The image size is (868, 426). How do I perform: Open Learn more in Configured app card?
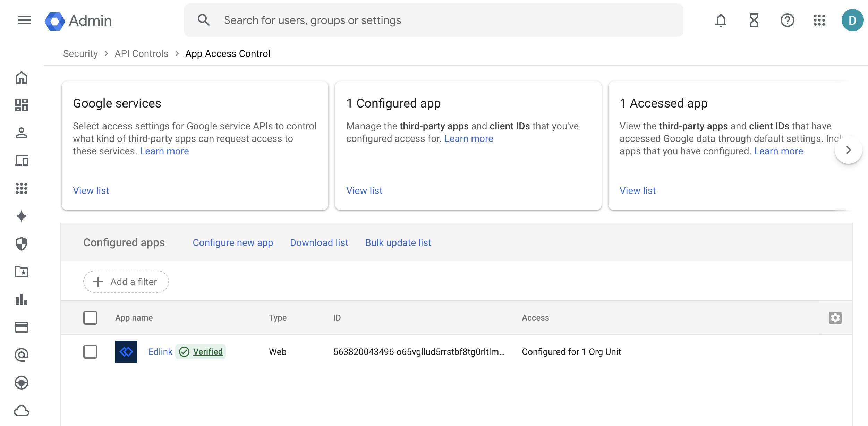pos(469,139)
